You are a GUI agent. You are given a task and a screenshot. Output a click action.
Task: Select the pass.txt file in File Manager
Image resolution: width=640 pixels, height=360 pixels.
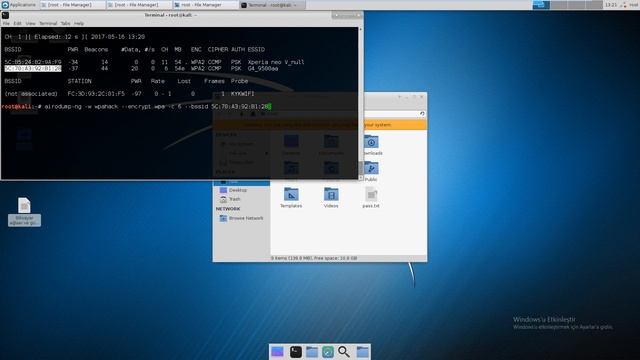click(371, 198)
